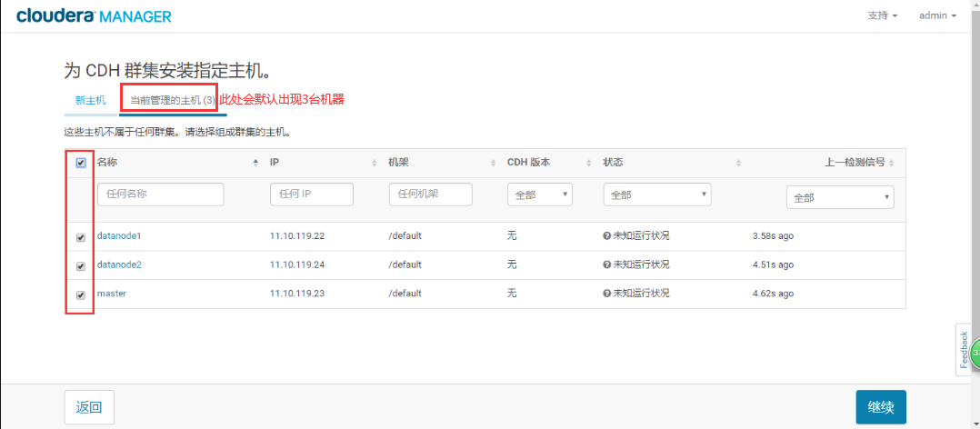This screenshot has width=980, height=429.
Task: Open the 上一检测信号 filter dropdown
Action: [x=840, y=197]
